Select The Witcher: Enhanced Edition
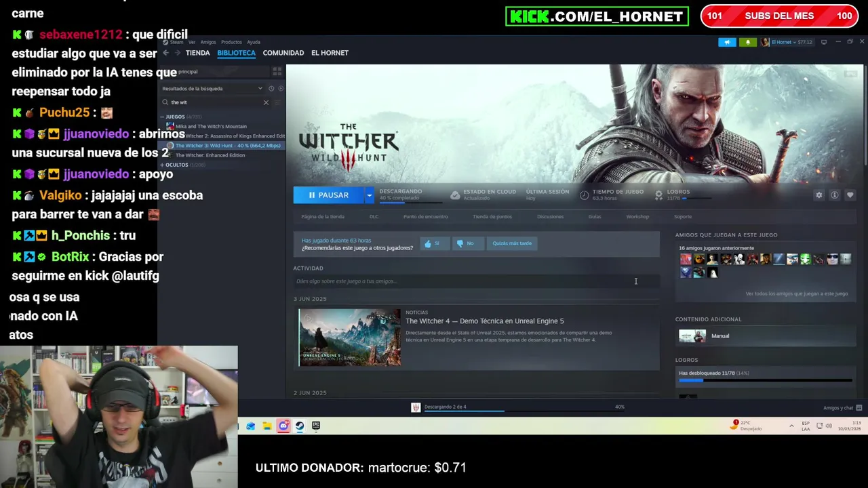Image resolution: width=868 pixels, height=488 pixels. tap(210, 155)
